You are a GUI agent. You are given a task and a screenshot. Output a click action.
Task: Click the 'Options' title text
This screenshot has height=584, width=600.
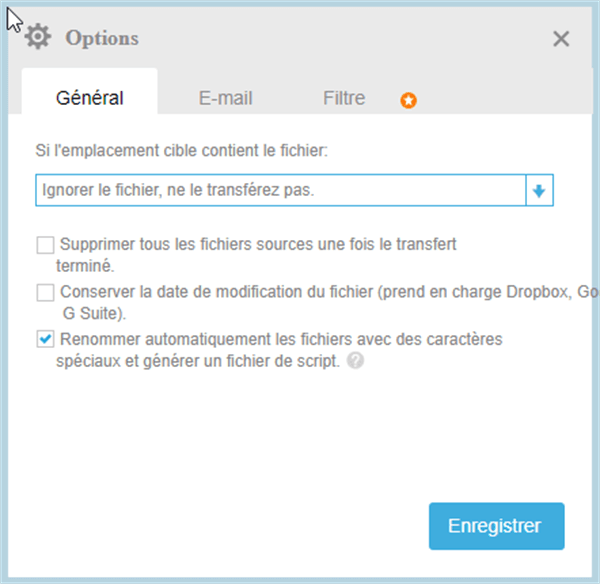click(x=102, y=38)
